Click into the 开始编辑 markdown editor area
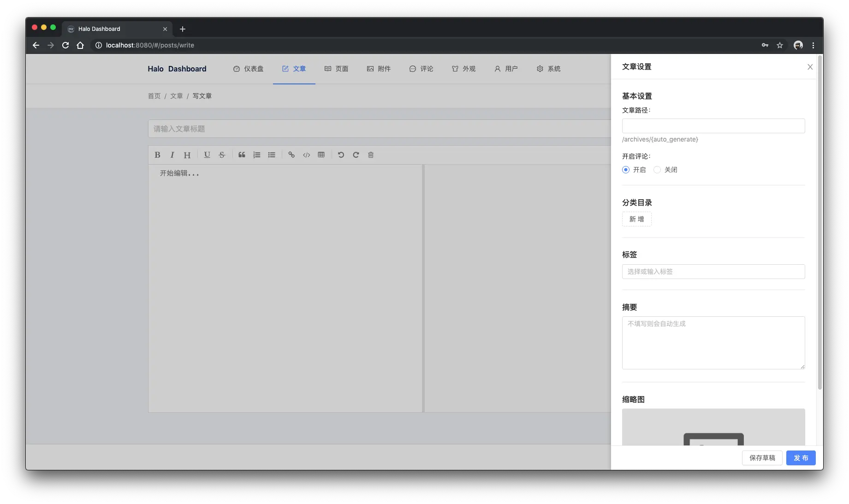The image size is (849, 504). (285, 288)
